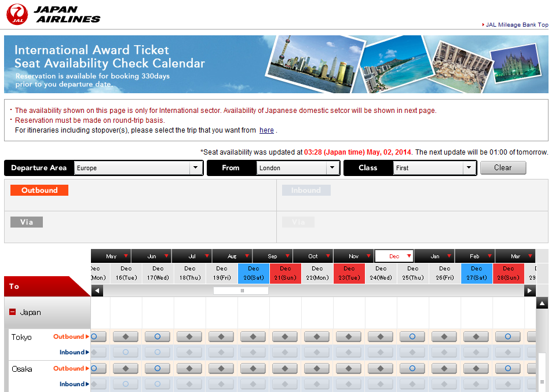
Task: Click the Japan Airlines JAL logo
Action: tap(53, 14)
